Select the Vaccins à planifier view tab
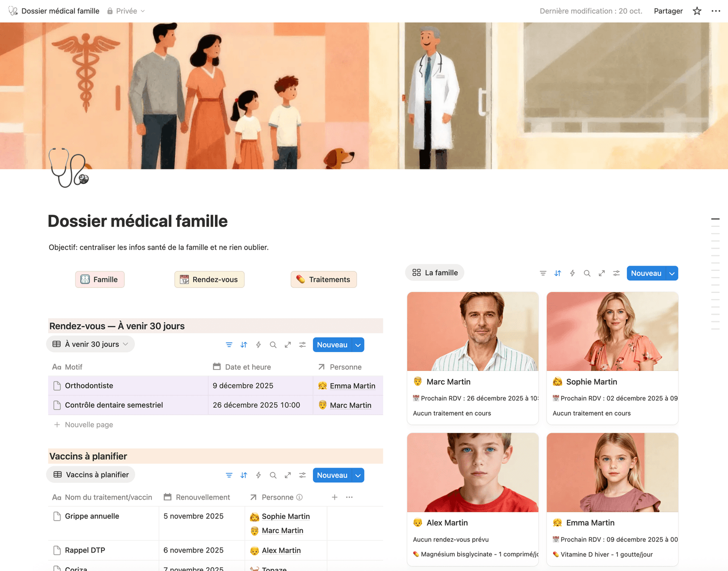 (91, 475)
